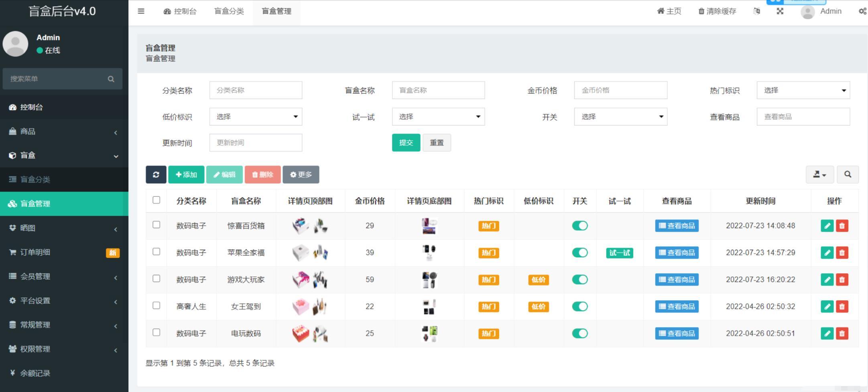
Task: Check the 电玩数码 row checkbox
Action: pos(157,332)
